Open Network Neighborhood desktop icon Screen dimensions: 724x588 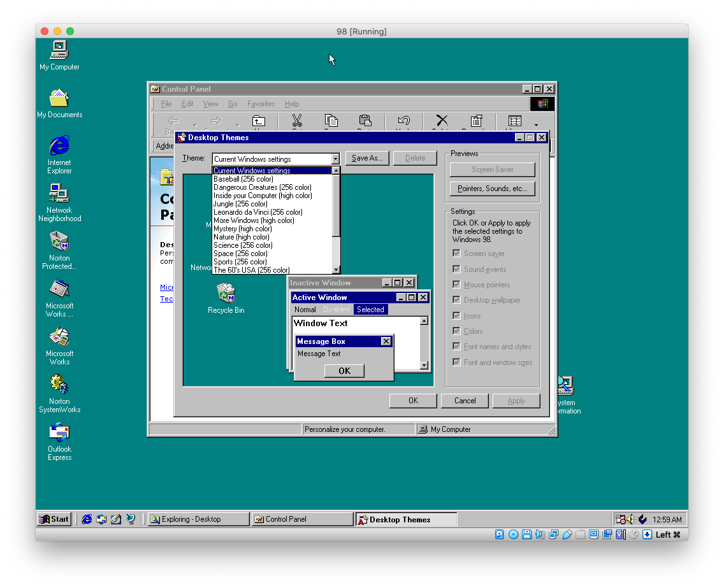tap(59, 203)
